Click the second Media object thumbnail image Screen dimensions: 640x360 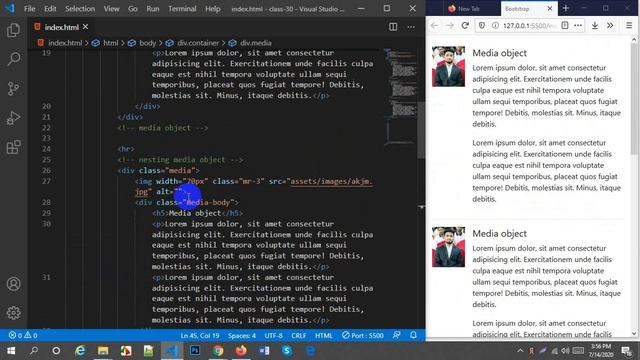448,247
